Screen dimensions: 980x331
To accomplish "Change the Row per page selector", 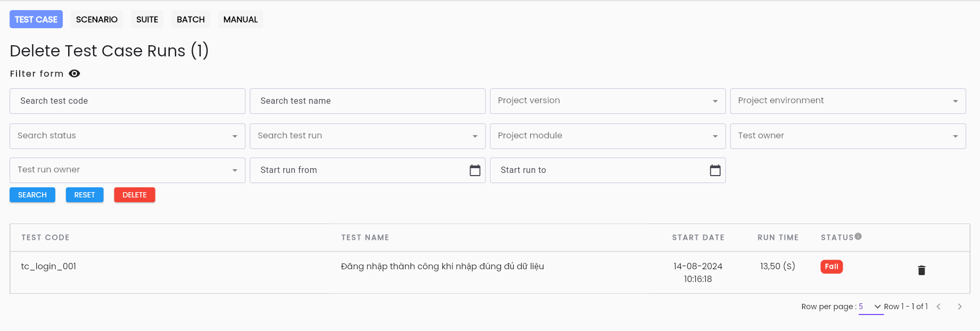I will [871, 307].
